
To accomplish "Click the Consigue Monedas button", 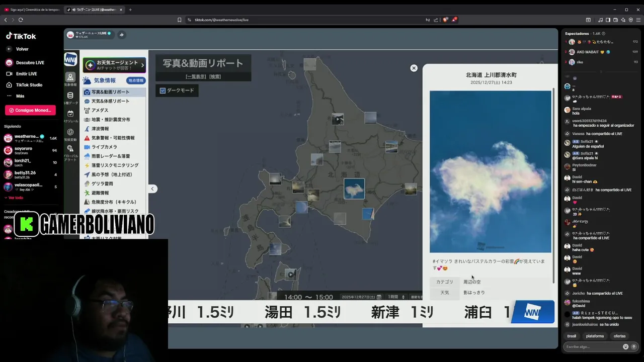I will (x=30, y=110).
